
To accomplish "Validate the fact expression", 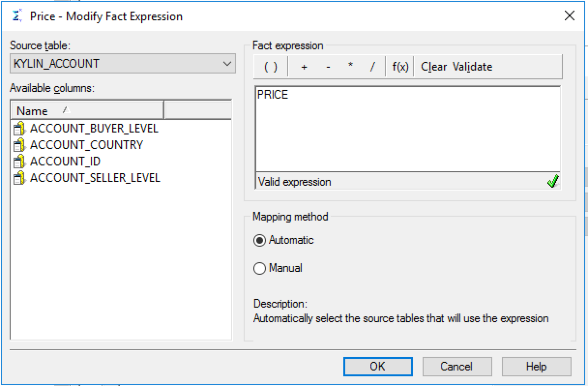I will (472, 67).
